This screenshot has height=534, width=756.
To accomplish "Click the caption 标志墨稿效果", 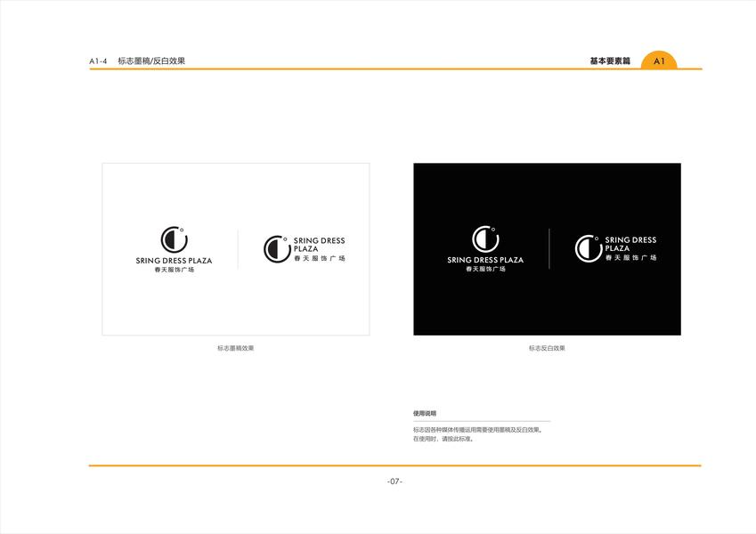I will click(235, 348).
